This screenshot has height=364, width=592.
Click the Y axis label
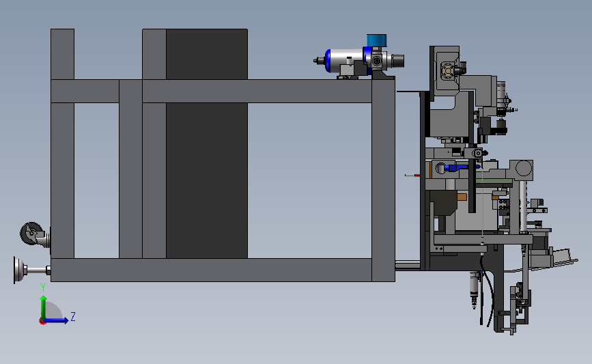[x=43, y=288]
